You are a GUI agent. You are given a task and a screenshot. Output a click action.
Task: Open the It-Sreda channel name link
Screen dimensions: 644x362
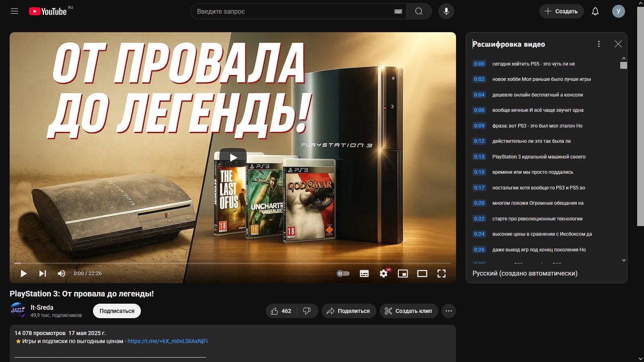click(42, 307)
